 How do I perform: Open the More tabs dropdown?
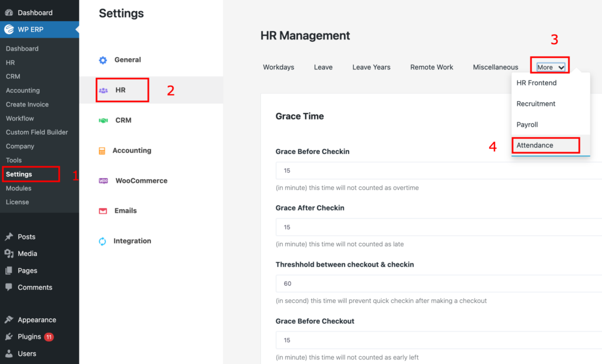(x=550, y=67)
